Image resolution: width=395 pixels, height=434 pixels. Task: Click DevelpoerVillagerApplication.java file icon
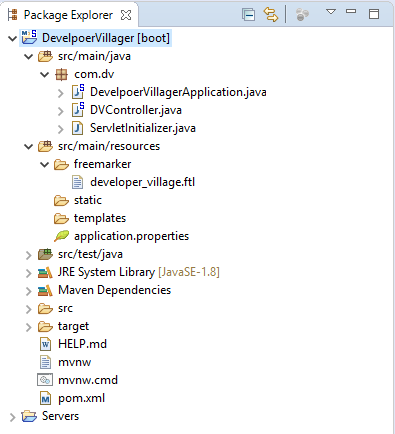pos(78,92)
